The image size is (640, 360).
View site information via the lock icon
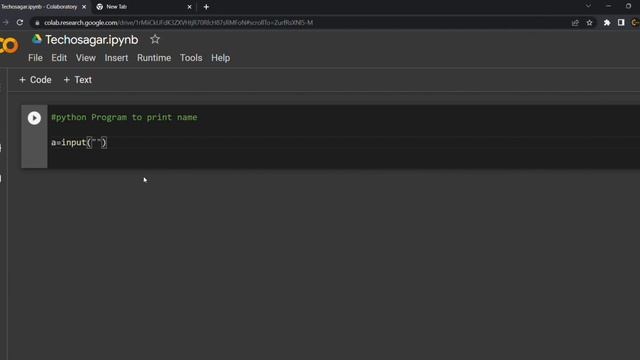pyautogui.click(x=37, y=23)
